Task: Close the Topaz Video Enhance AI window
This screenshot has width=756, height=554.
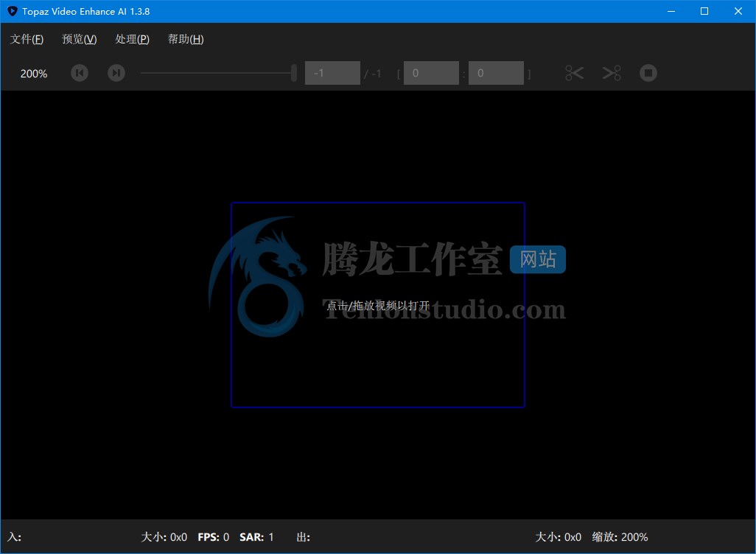Action: tap(738, 11)
